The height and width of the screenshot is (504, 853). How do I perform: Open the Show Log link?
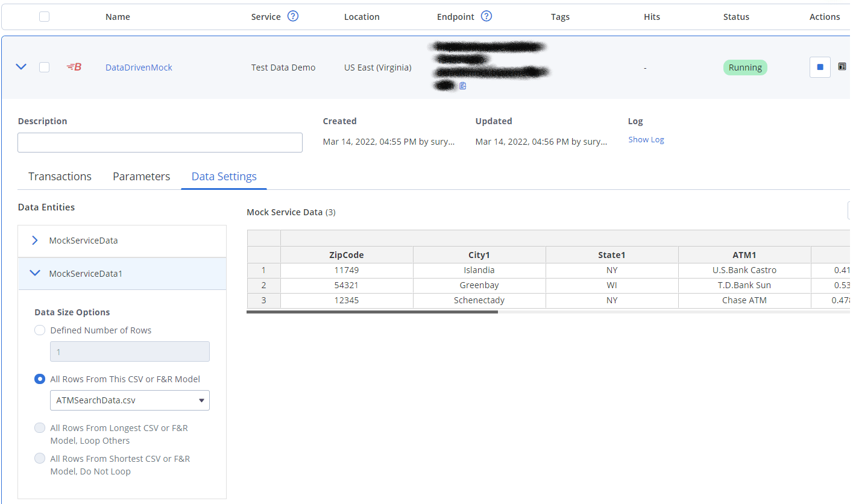pyautogui.click(x=646, y=140)
